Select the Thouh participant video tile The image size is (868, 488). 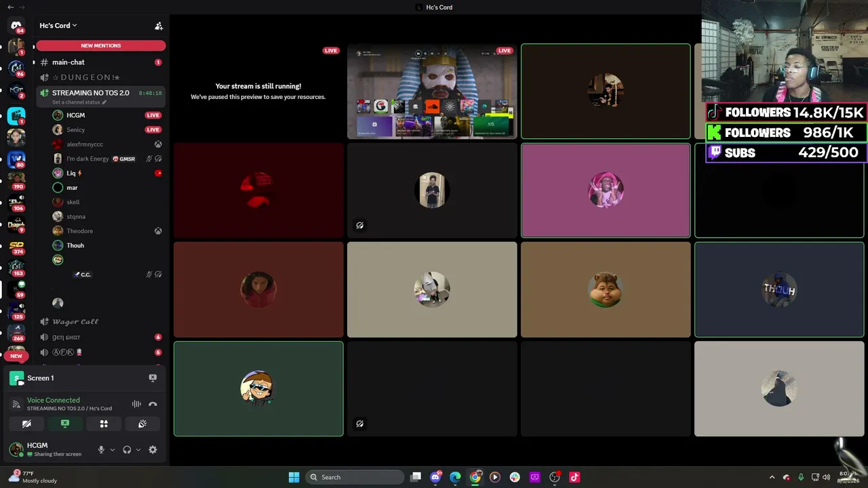779,290
